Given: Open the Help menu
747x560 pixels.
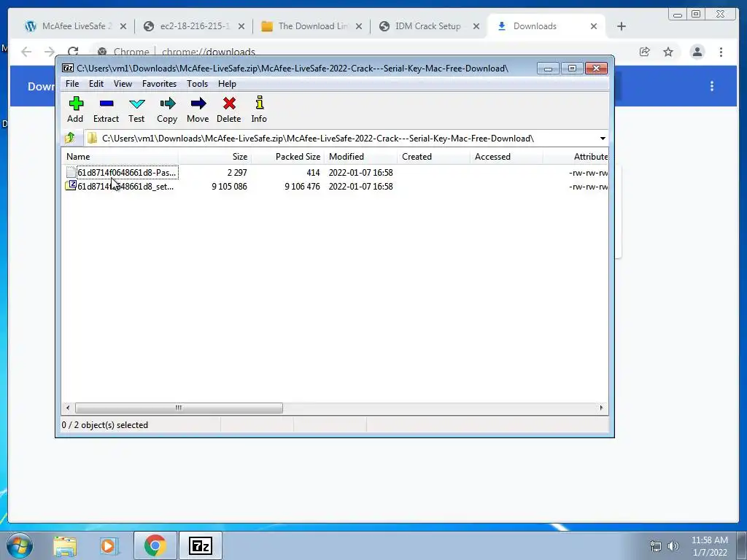Looking at the screenshot, I should tap(228, 84).
